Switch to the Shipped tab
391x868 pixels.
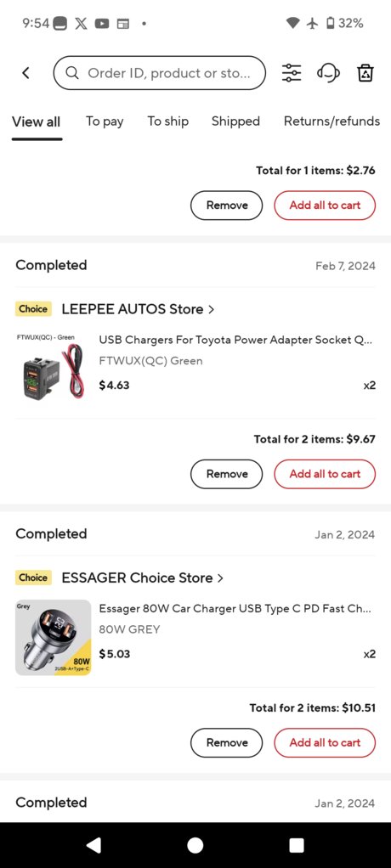tap(235, 121)
